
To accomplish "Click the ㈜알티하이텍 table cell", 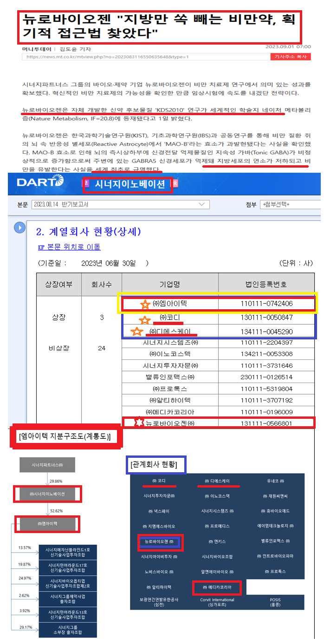I will pos(170,400).
